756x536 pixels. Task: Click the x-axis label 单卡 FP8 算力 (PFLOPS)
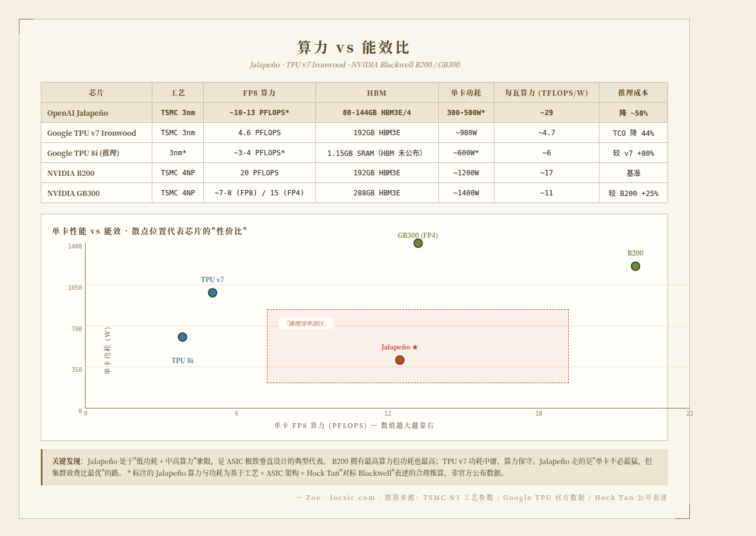click(x=354, y=426)
